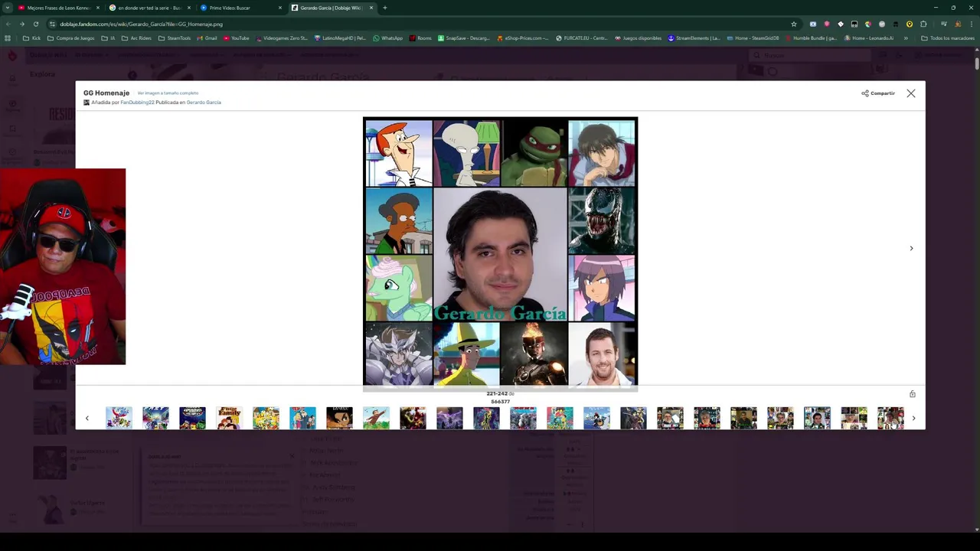Switch to 'en donde ver ted la serie' tab

[149, 8]
